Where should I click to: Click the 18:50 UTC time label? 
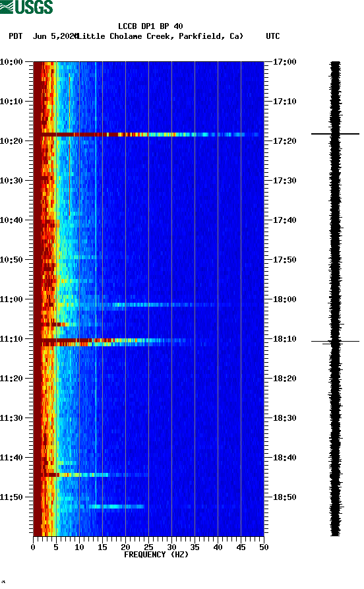285,497
